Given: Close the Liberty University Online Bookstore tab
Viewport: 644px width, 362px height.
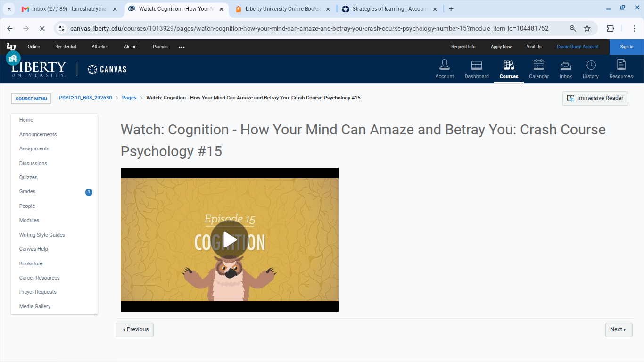Looking at the screenshot, I should (x=328, y=9).
